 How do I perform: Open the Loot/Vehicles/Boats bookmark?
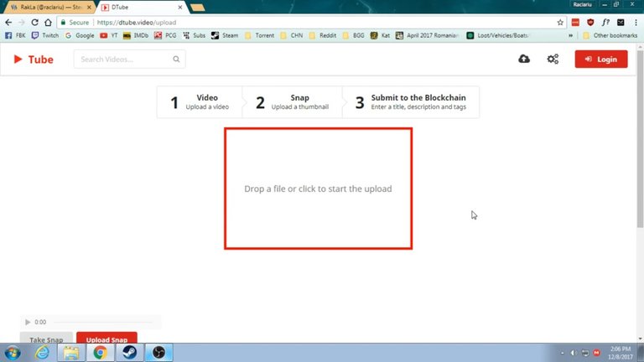(x=498, y=36)
